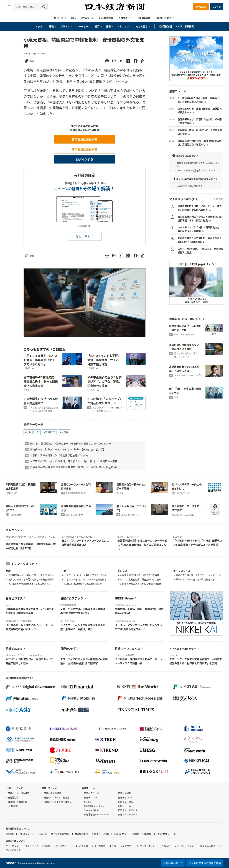Click the upload share icon under the article date
This screenshot has height=868, width=229.
[x=143, y=61]
